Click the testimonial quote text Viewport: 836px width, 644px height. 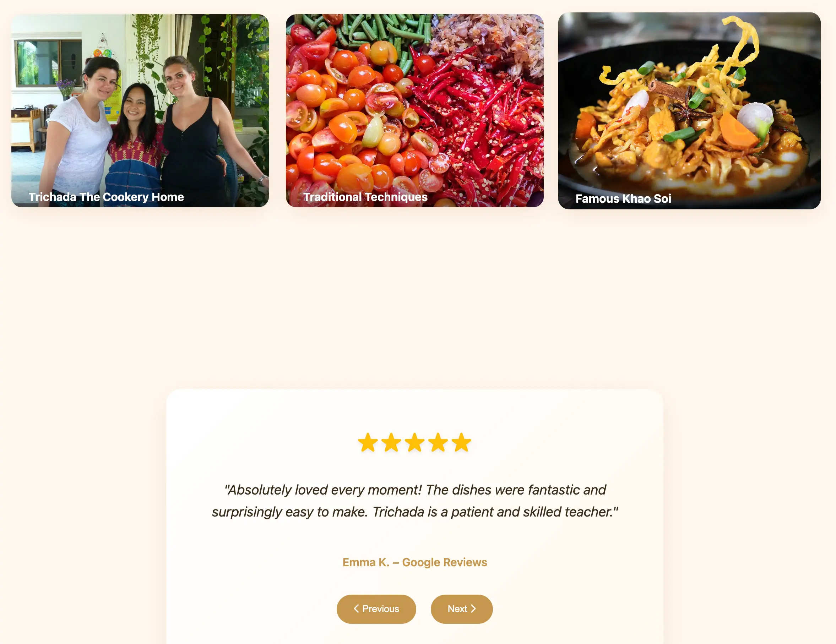(x=414, y=501)
